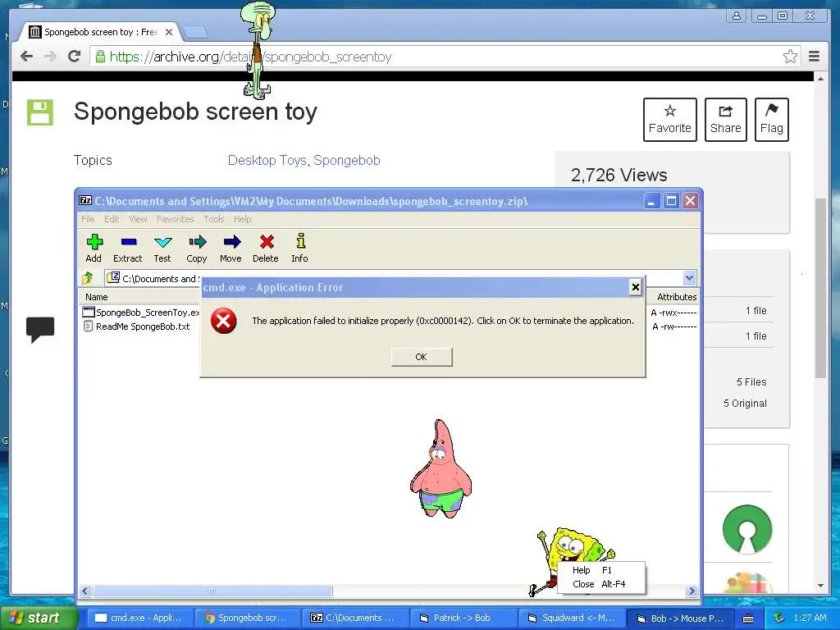Click the red Delete icon in 7-Zip
Viewport: 840px width, 630px height.
pyautogui.click(x=266, y=248)
